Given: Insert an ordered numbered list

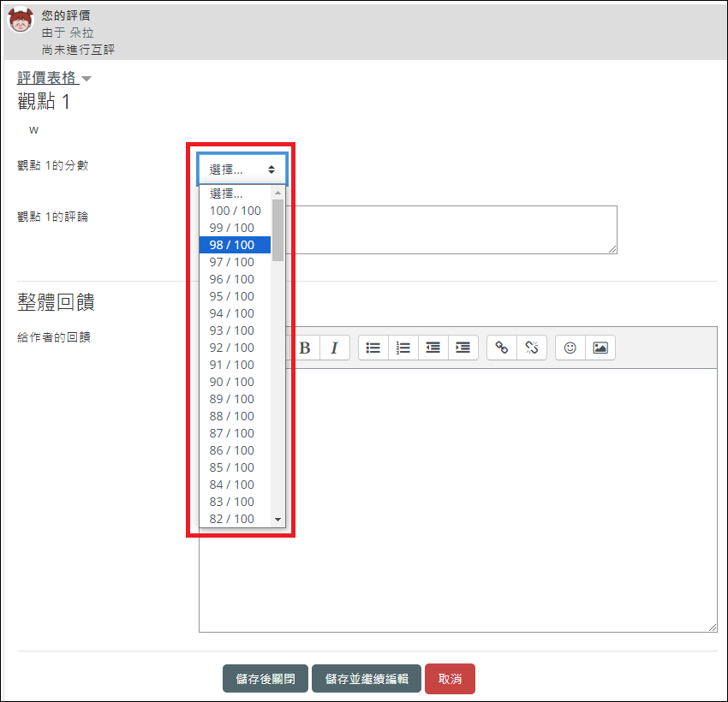Looking at the screenshot, I should point(403,348).
